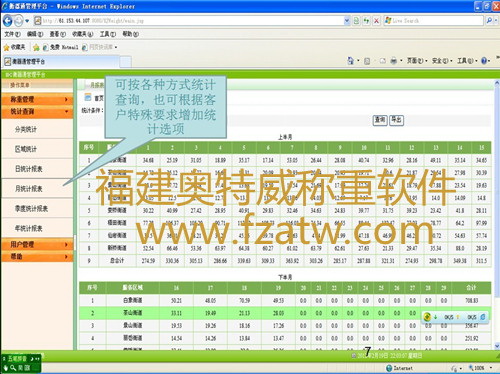The height and width of the screenshot is (374, 500).
Task: Select the 衡器通管理平台 browser tab
Action: 60,61
